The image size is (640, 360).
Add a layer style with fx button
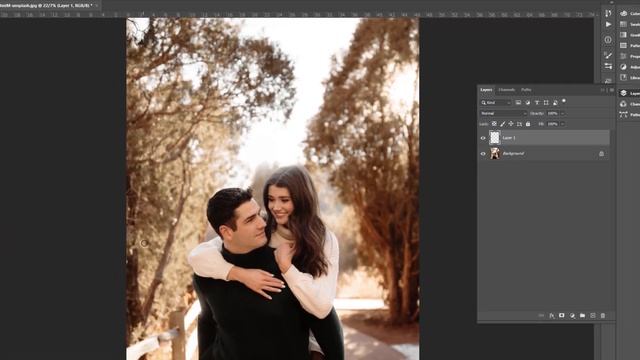click(x=552, y=316)
